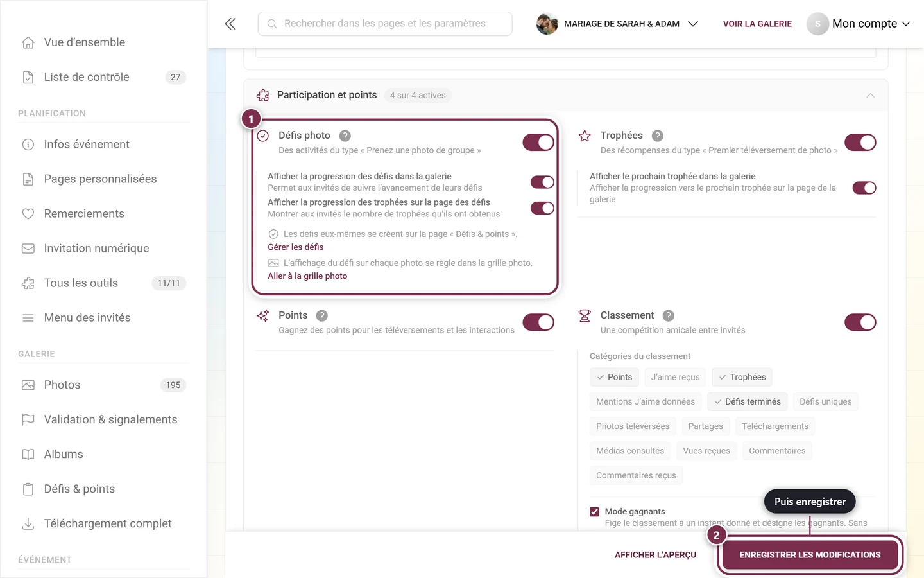
Task: Click VOIR LA GALERIE link
Action: [757, 24]
